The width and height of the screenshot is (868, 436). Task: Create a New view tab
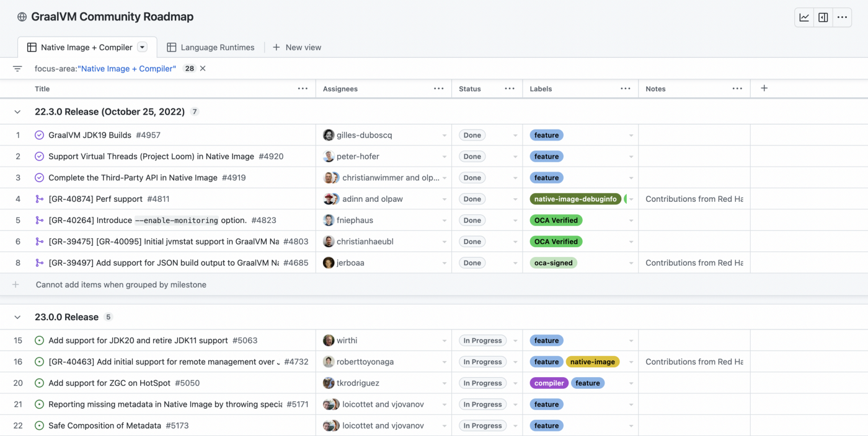pos(297,47)
